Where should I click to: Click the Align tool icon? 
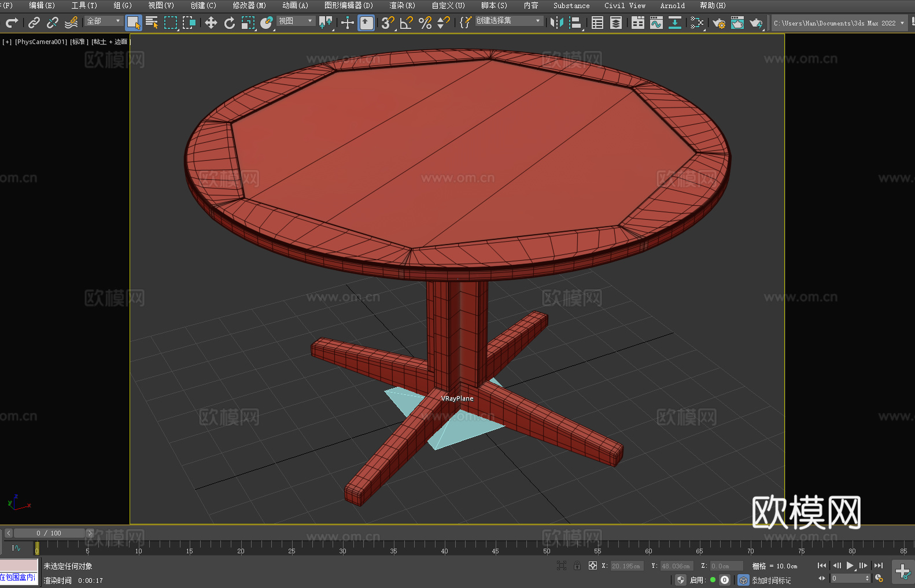pos(575,23)
